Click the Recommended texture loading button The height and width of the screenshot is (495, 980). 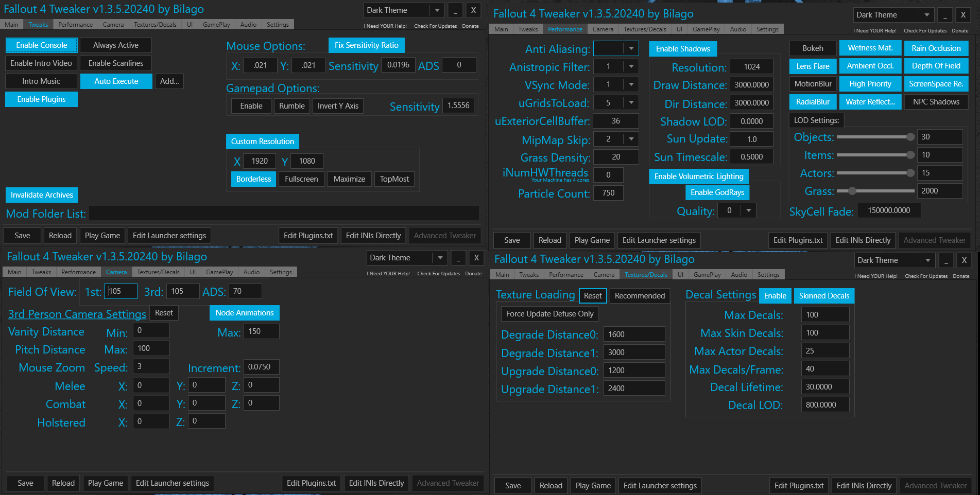point(640,296)
